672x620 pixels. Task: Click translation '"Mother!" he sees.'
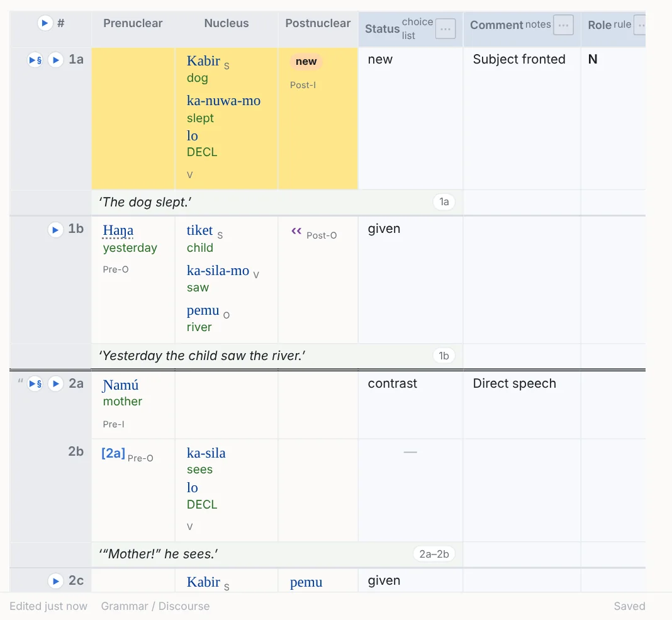pos(158,554)
